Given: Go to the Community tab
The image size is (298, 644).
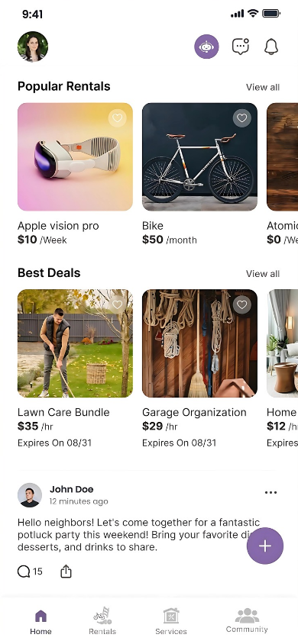Looking at the screenshot, I should pos(247,621).
